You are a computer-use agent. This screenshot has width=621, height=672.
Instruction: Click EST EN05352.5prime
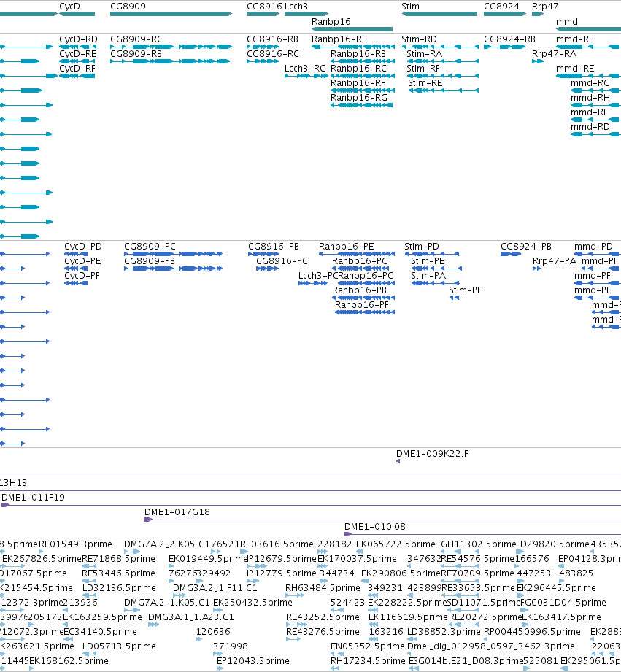(x=367, y=646)
